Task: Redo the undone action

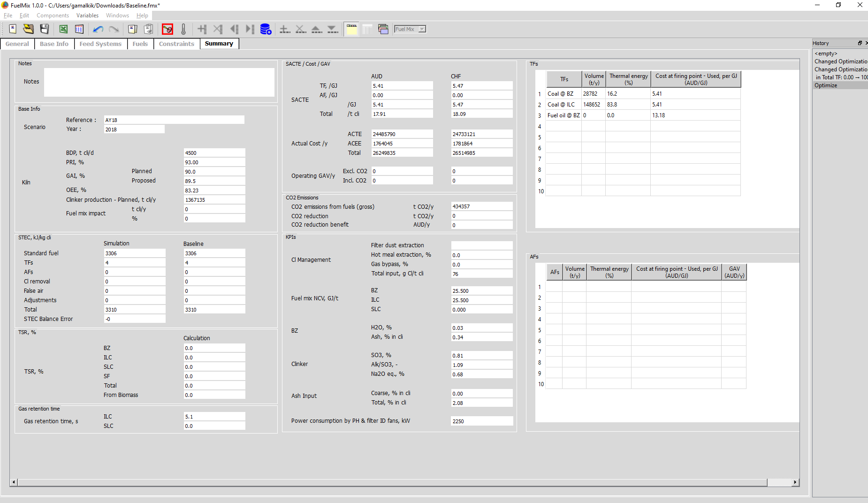Action: [114, 29]
